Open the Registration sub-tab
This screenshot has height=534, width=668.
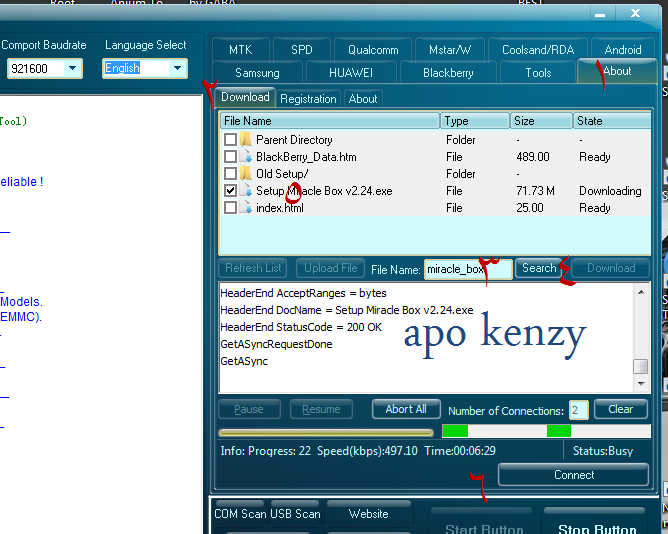coord(308,99)
